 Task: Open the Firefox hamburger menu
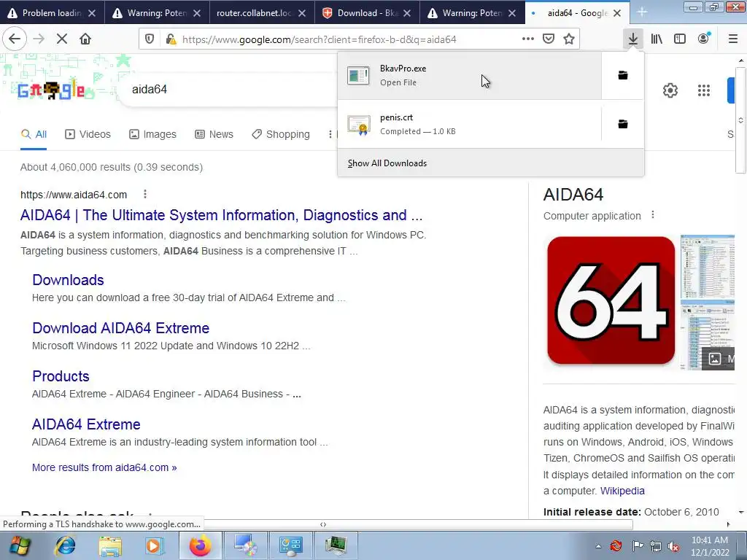[x=733, y=39]
